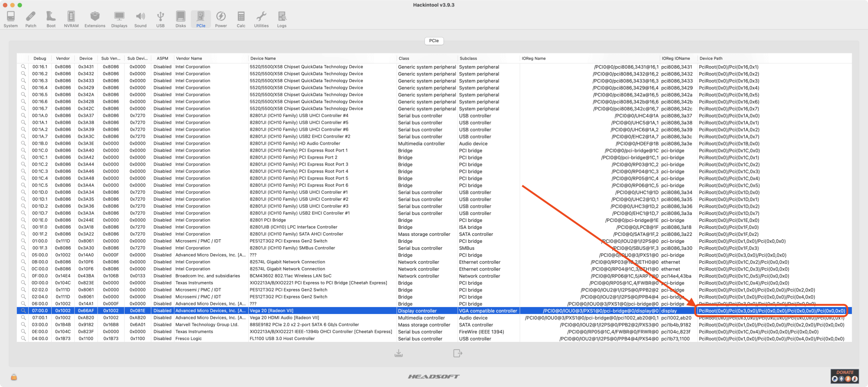Click Texas Instruments vendor in 0D:00.0 row
The height and width of the screenshot is (387, 868).
coord(194,283)
